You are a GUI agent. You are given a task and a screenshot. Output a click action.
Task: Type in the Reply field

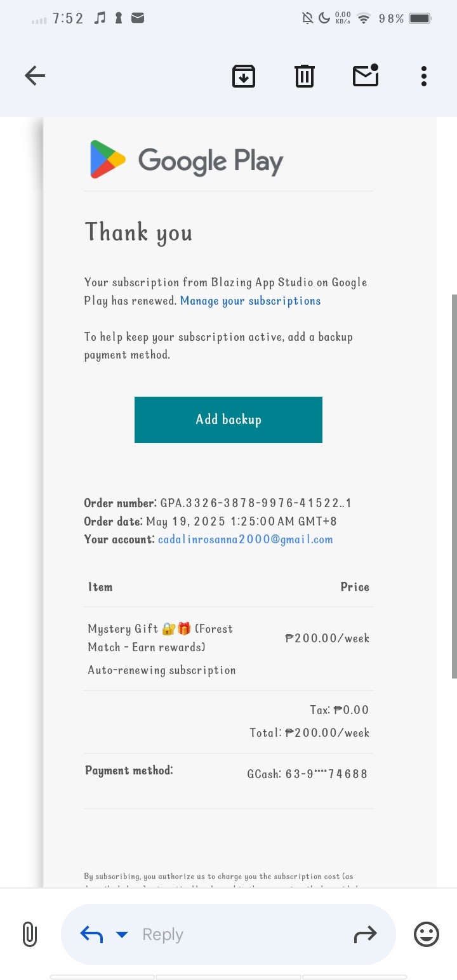(x=241, y=934)
